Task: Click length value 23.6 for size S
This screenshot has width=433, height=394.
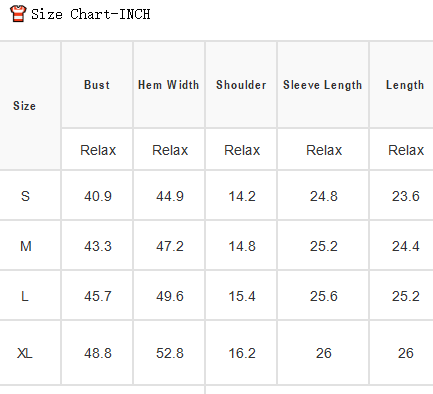Action: [406, 196]
